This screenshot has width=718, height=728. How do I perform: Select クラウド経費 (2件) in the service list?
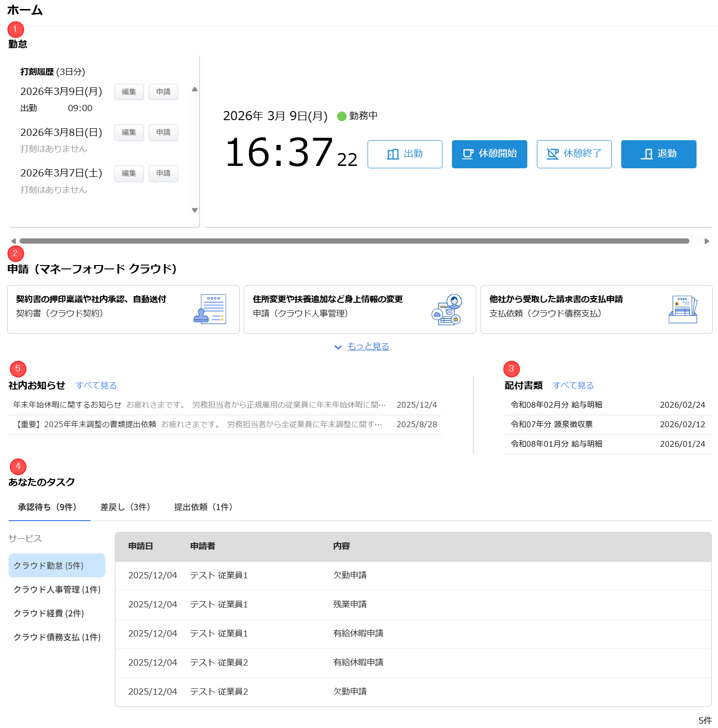coord(49,614)
